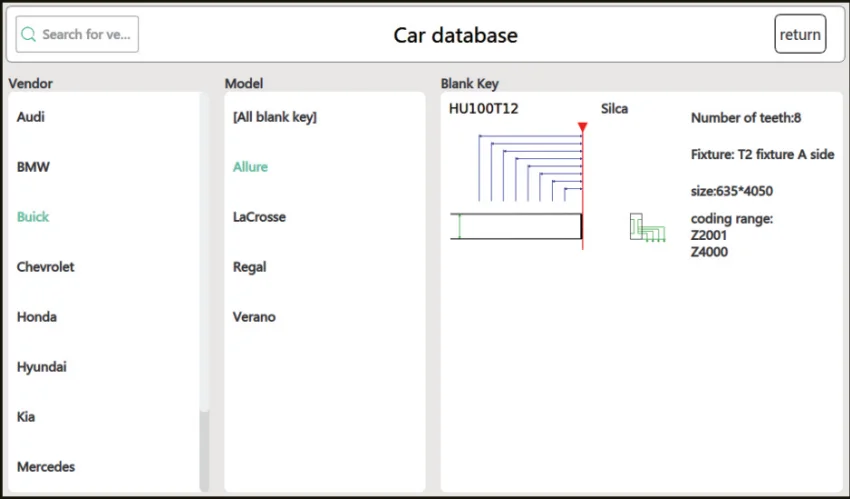Choose Buick in the Vendor list
850x499 pixels.
[x=33, y=217]
